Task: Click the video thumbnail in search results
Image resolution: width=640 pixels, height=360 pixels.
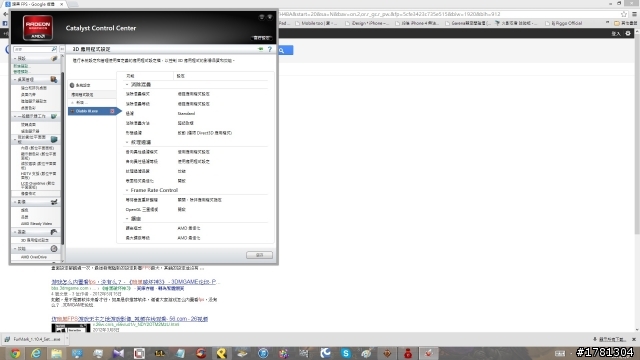Action: (71, 328)
